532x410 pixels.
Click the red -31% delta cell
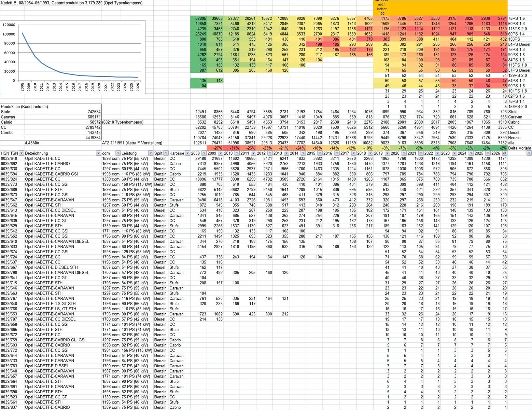click(x=232, y=148)
